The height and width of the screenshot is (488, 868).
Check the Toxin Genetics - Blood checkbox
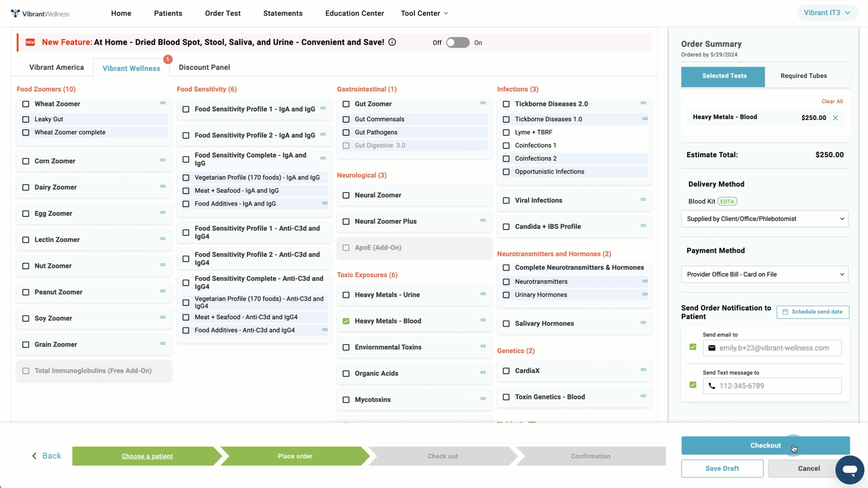click(506, 397)
